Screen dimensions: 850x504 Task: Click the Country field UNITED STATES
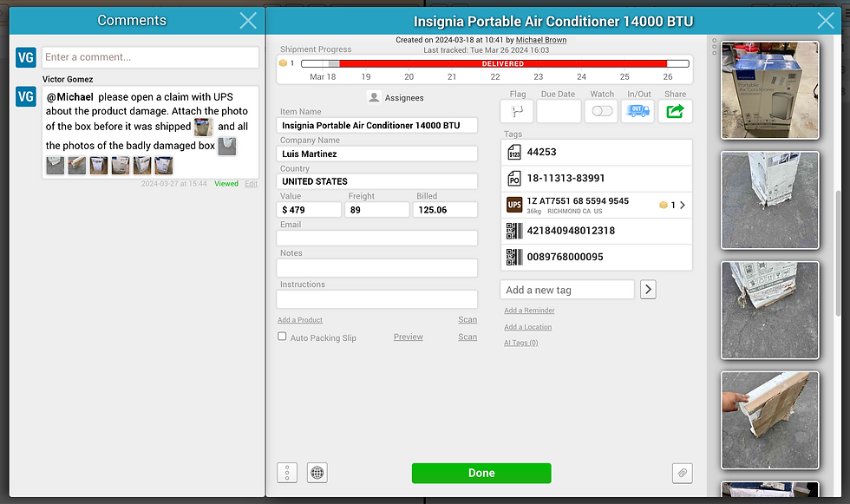(376, 181)
